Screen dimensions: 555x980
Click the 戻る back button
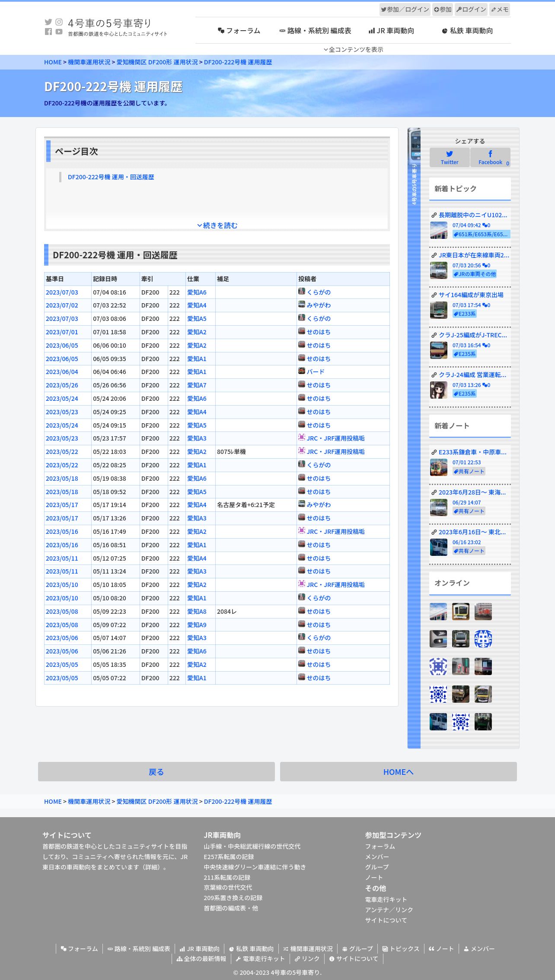[156, 771]
